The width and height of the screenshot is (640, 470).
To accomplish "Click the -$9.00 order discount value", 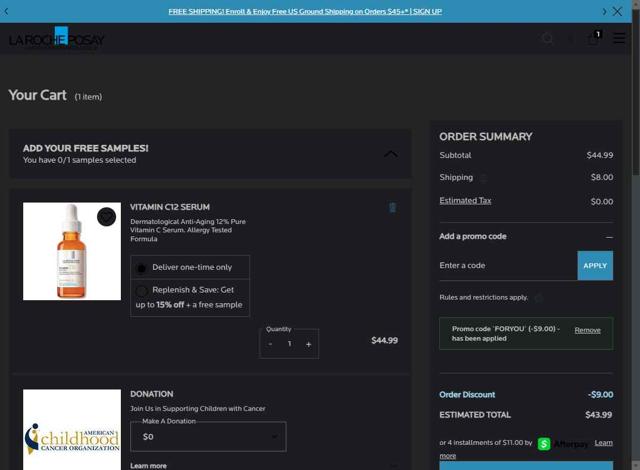I will tap(600, 395).
